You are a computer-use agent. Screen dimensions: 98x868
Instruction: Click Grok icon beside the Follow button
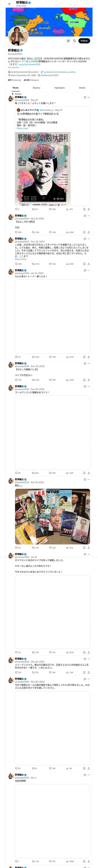point(68,41)
